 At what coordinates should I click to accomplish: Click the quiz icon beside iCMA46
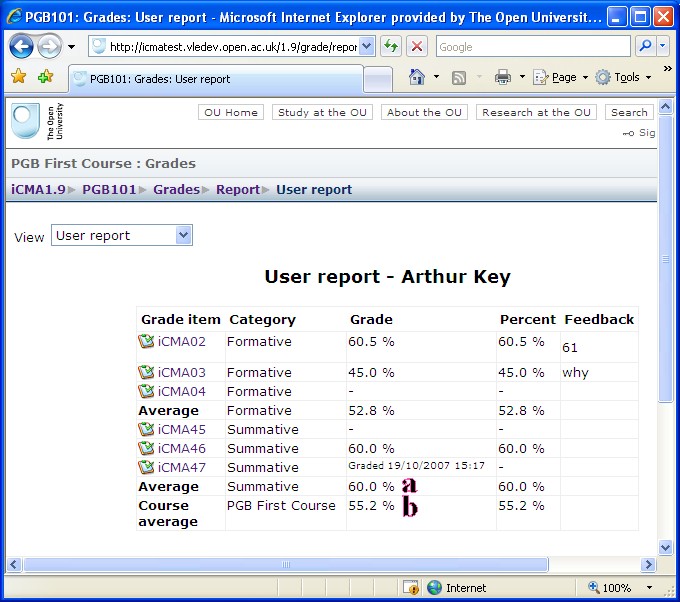point(146,448)
